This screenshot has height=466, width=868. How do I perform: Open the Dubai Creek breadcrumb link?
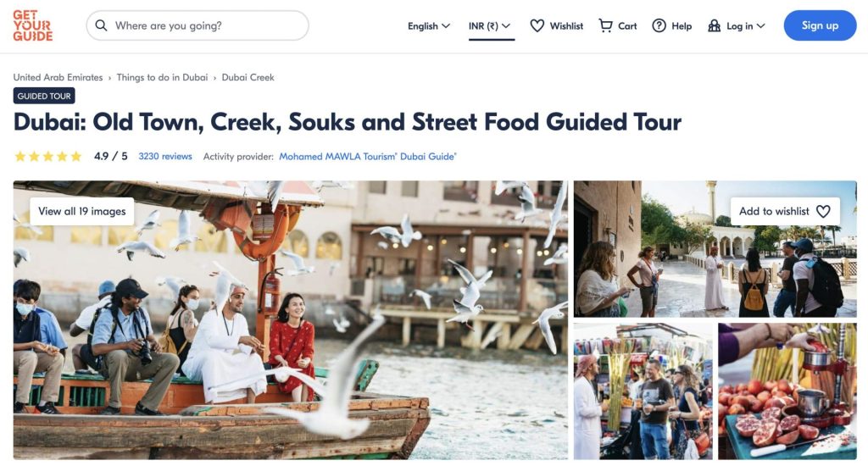(248, 77)
